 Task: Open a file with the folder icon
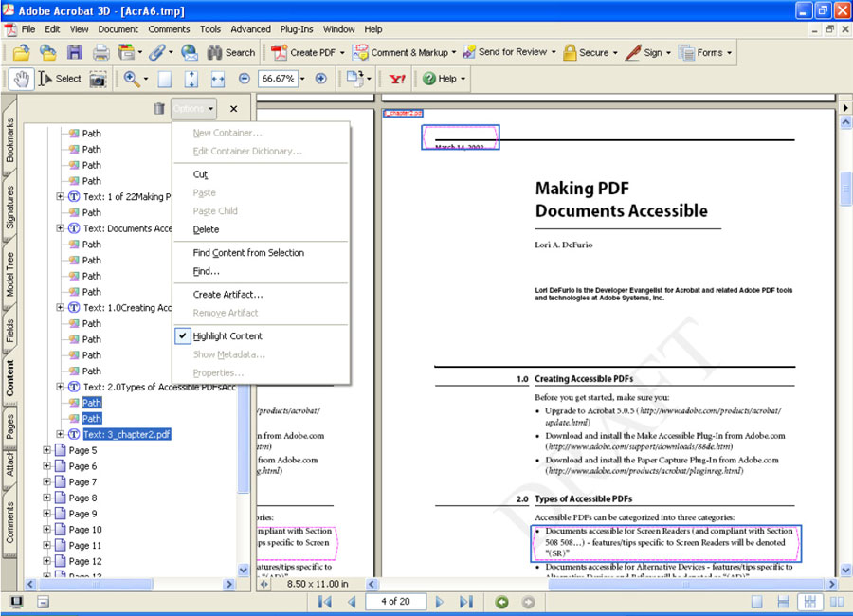click(x=21, y=53)
